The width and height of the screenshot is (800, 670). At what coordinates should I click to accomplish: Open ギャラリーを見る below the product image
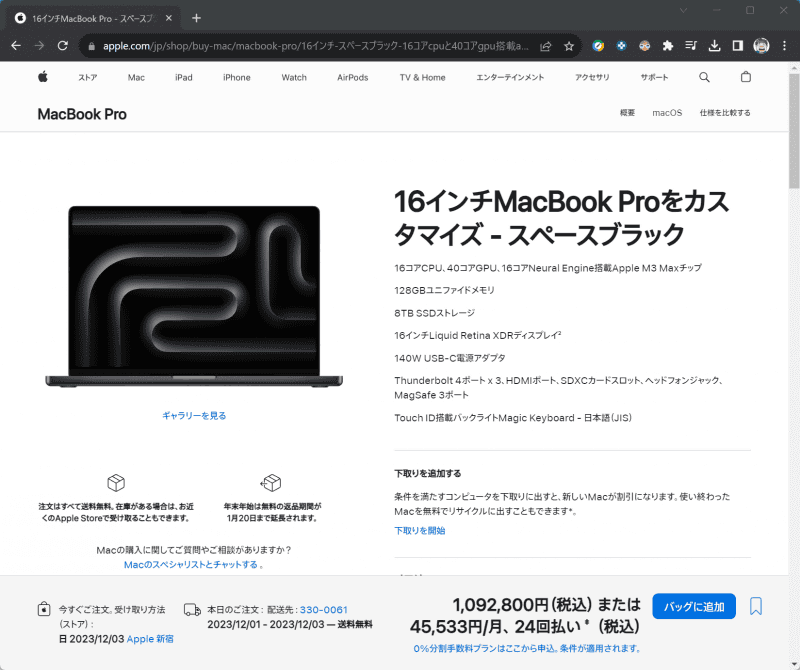[193, 415]
